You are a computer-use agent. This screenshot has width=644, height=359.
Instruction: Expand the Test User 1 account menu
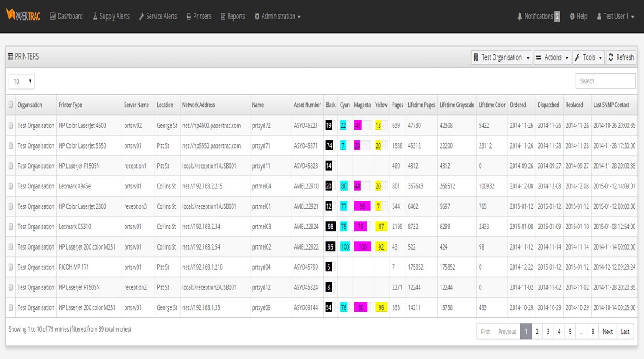click(x=616, y=17)
